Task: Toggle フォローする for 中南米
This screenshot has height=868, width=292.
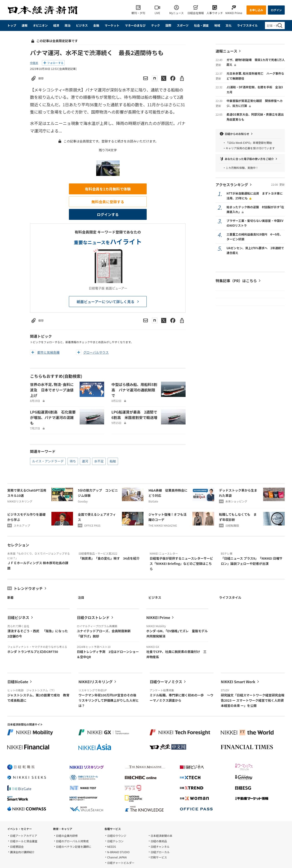Action: [53, 63]
